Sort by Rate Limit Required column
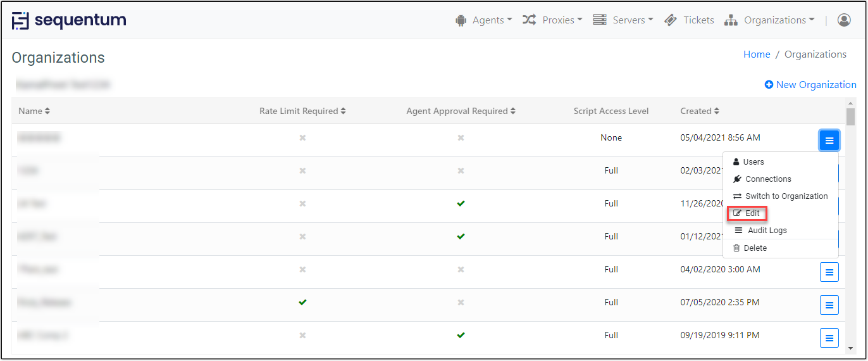Screen dimensions: 868x361 [302, 111]
